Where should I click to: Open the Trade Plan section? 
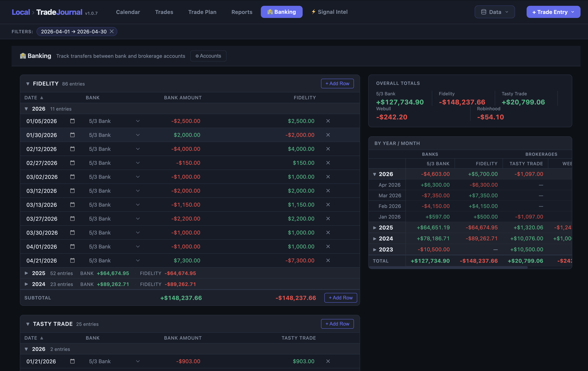coord(202,12)
